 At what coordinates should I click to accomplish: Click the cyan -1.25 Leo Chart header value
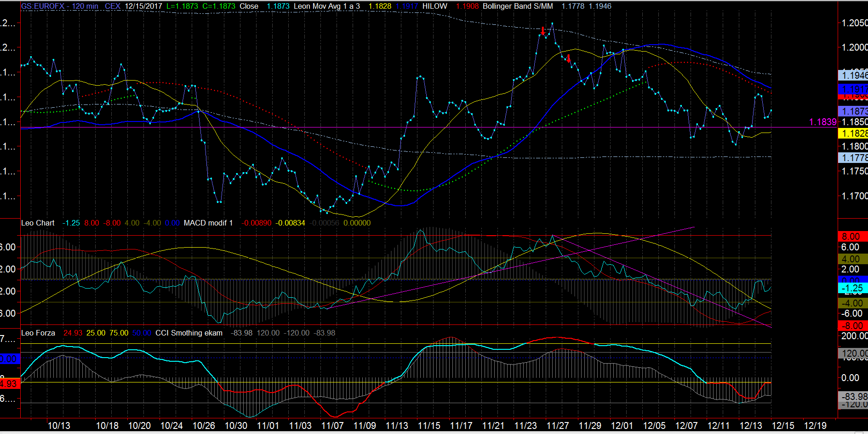click(71, 223)
